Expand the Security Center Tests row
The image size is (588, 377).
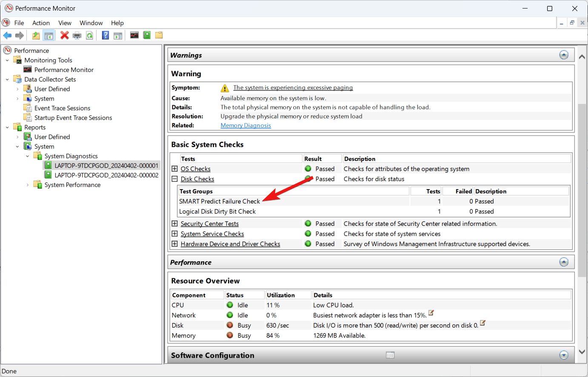point(174,224)
